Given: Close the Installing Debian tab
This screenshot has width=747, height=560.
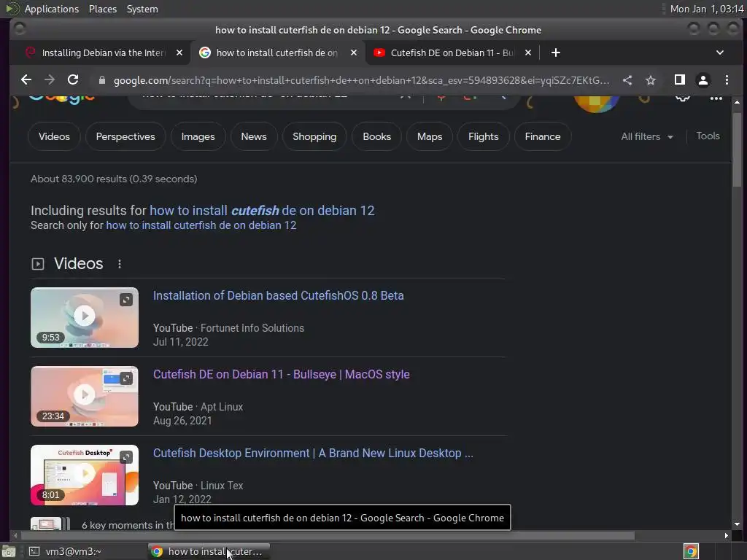Looking at the screenshot, I should [179, 52].
